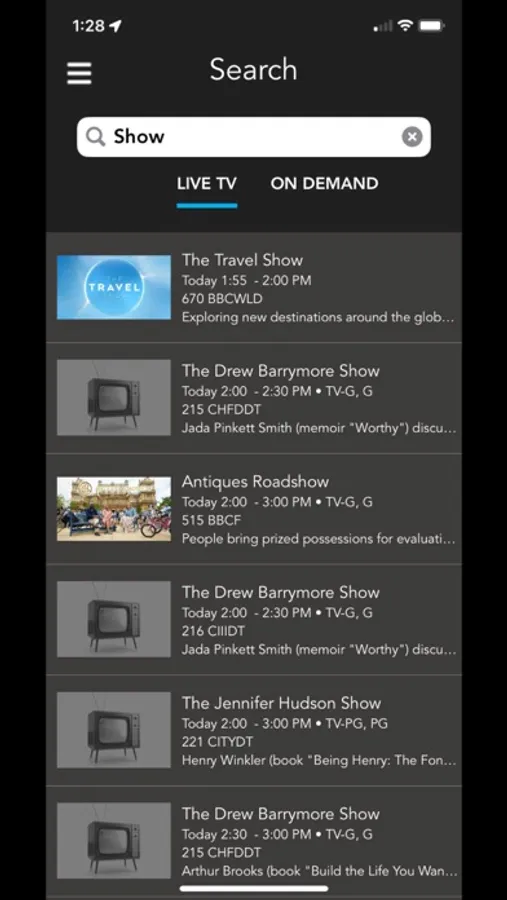Viewport: 507px width, 900px height.
Task: Tap the location arrow by the clock
Action: tap(115, 26)
